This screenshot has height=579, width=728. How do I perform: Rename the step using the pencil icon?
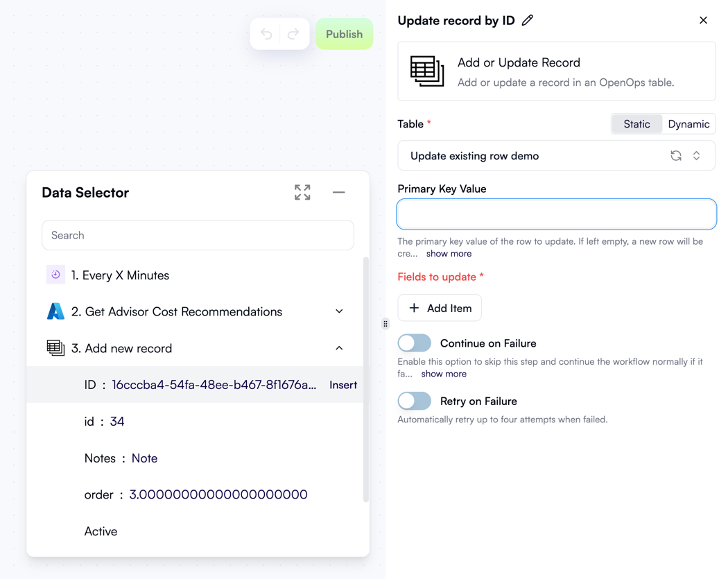point(527,20)
